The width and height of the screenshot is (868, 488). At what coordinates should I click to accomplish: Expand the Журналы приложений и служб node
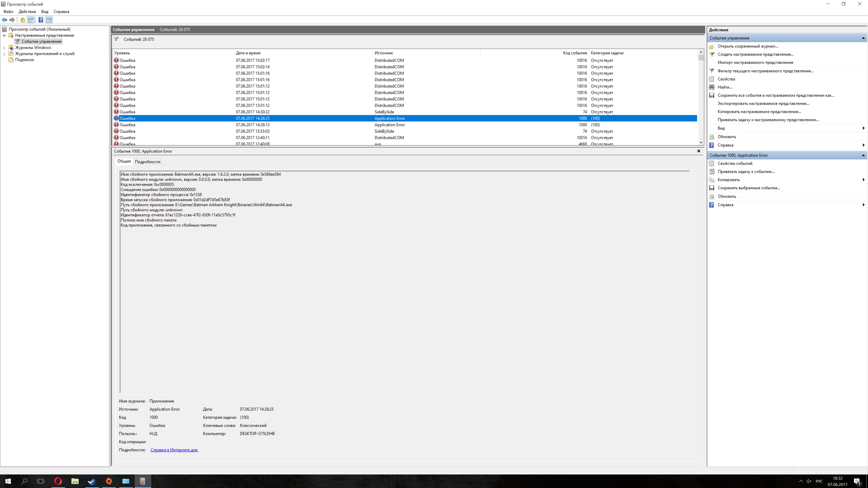[x=4, y=54]
